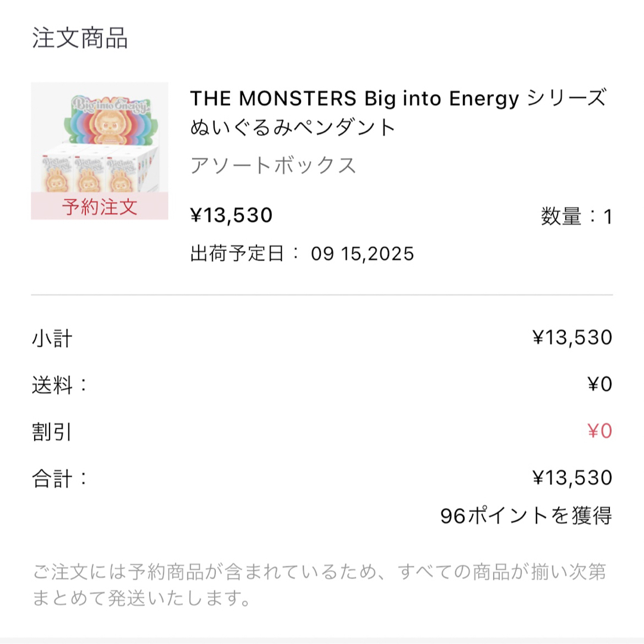
Task: Select the subtotal ¥13,530 amount
Action: click(x=572, y=337)
